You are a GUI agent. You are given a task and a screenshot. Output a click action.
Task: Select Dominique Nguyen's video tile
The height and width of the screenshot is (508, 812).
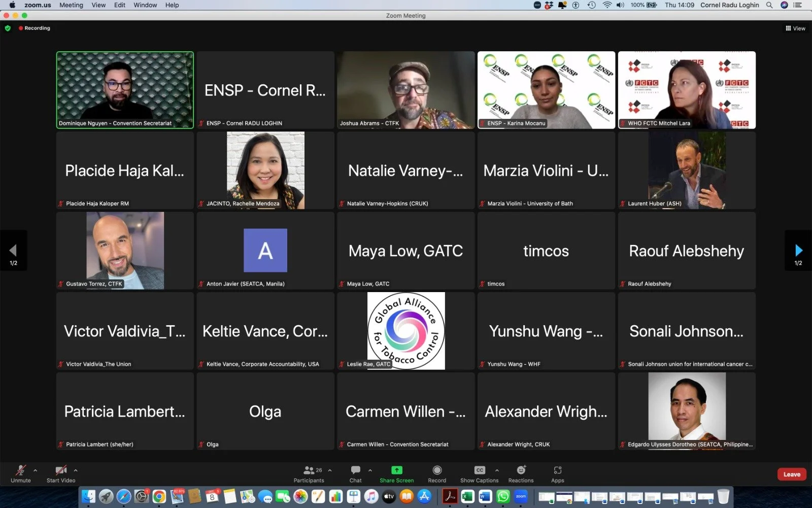[125, 90]
